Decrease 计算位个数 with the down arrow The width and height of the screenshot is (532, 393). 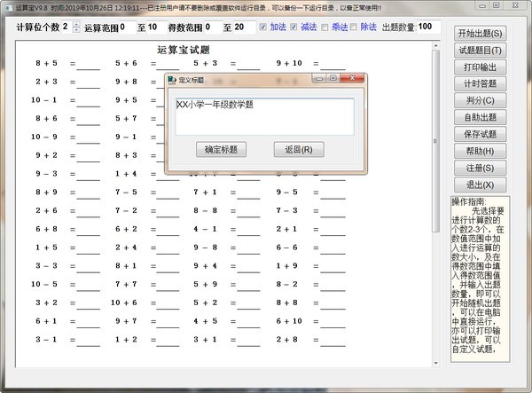(75, 30)
